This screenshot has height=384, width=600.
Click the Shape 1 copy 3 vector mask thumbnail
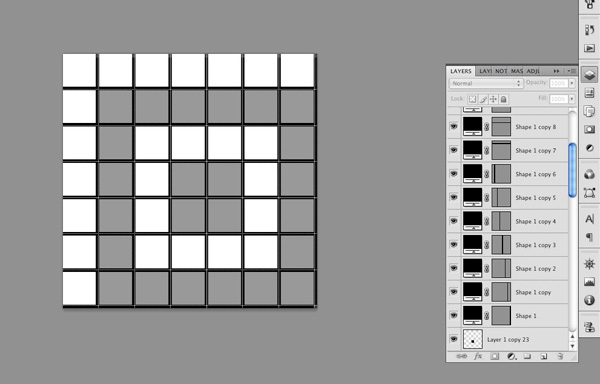click(501, 245)
